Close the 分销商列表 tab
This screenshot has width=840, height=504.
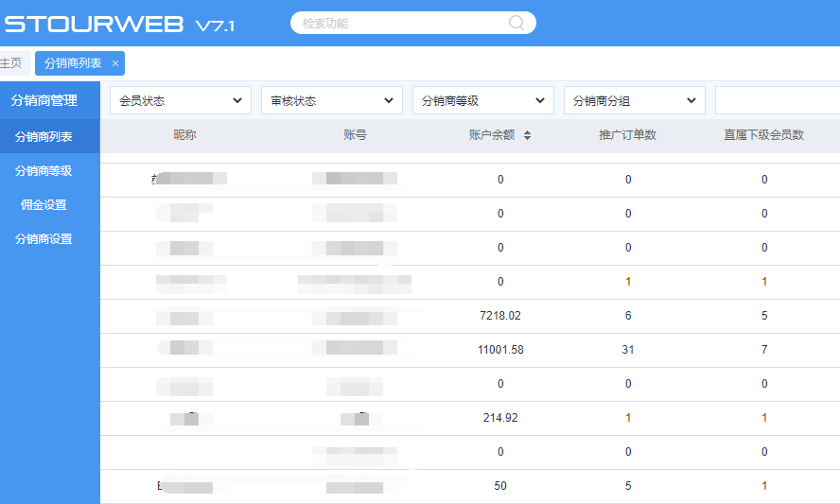point(115,63)
